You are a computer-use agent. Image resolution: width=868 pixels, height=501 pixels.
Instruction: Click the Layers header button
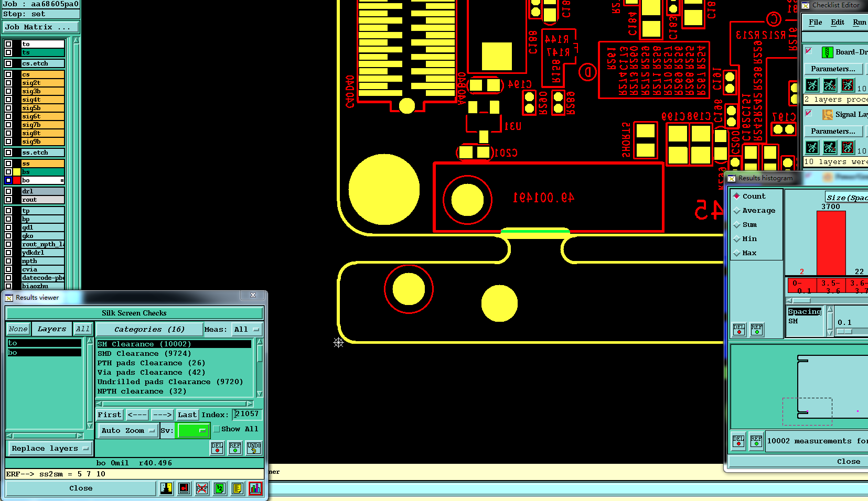point(52,329)
